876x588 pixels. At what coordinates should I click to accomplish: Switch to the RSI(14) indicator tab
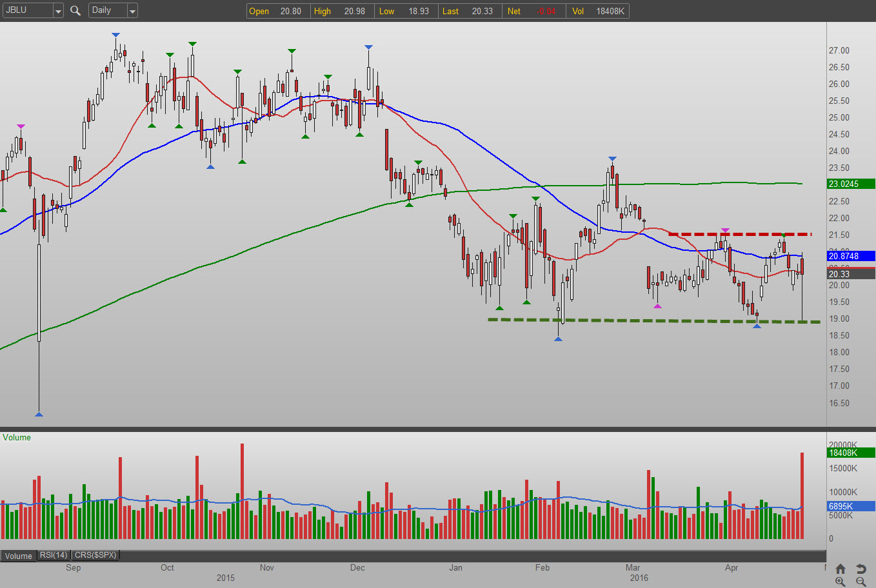click(x=54, y=555)
